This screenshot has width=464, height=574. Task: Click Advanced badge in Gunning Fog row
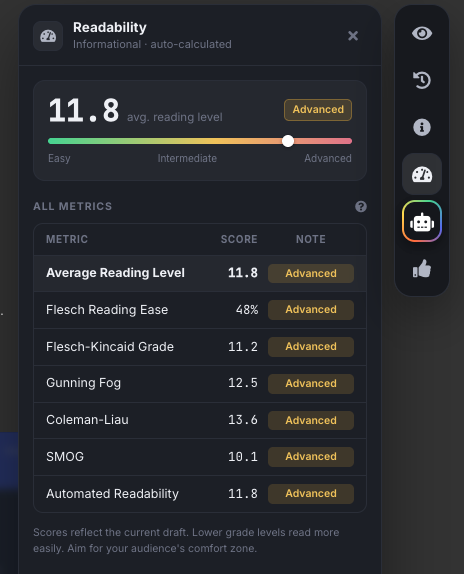tap(311, 384)
